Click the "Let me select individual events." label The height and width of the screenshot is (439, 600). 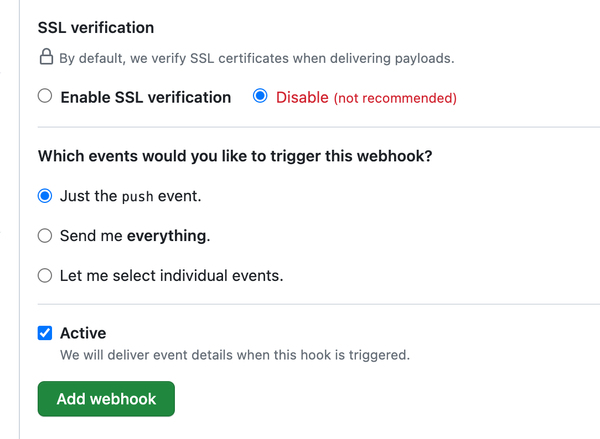tap(171, 275)
